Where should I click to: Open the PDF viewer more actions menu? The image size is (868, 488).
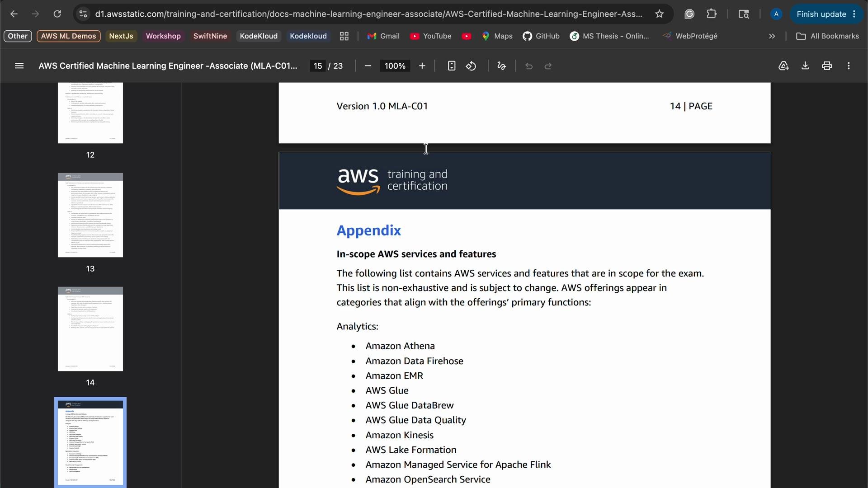pyautogui.click(x=849, y=66)
